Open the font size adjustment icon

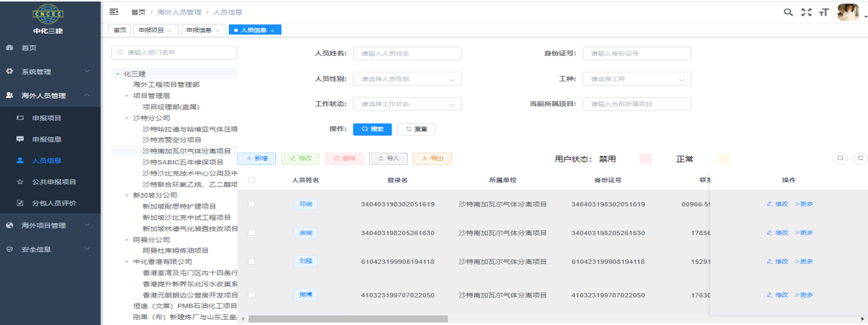[824, 12]
